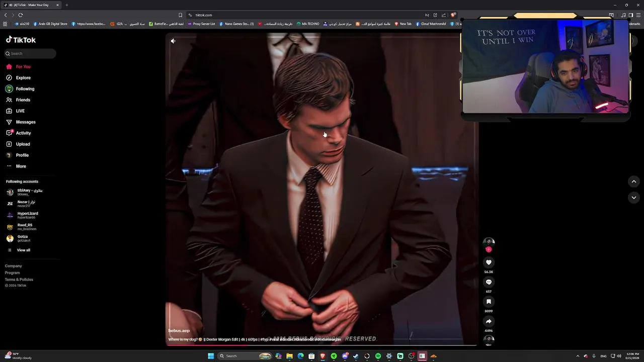Open the volume control in tray
Image resolution: width=644 pixels, height=362 pixels.
pos(619,356)
